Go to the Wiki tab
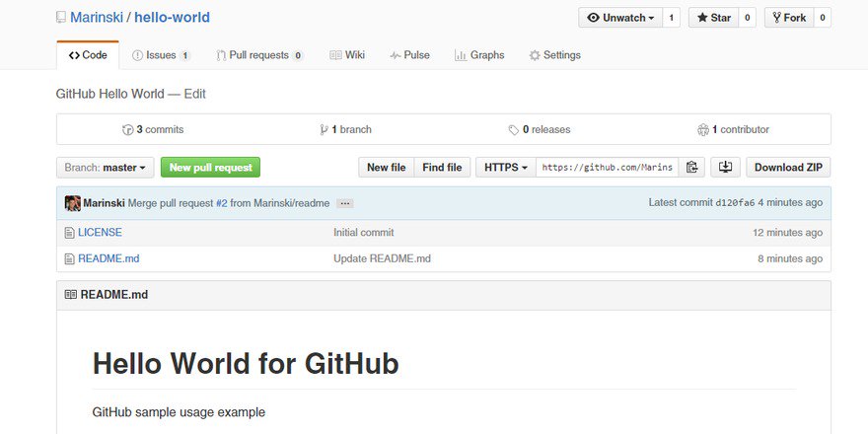 click(347, 55)
